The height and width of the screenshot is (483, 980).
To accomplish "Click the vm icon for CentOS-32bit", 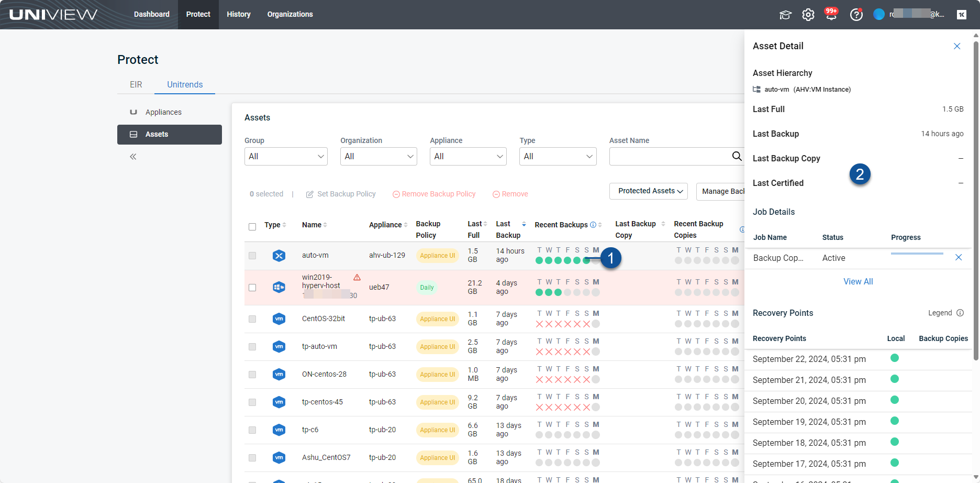I will (279, 319).
